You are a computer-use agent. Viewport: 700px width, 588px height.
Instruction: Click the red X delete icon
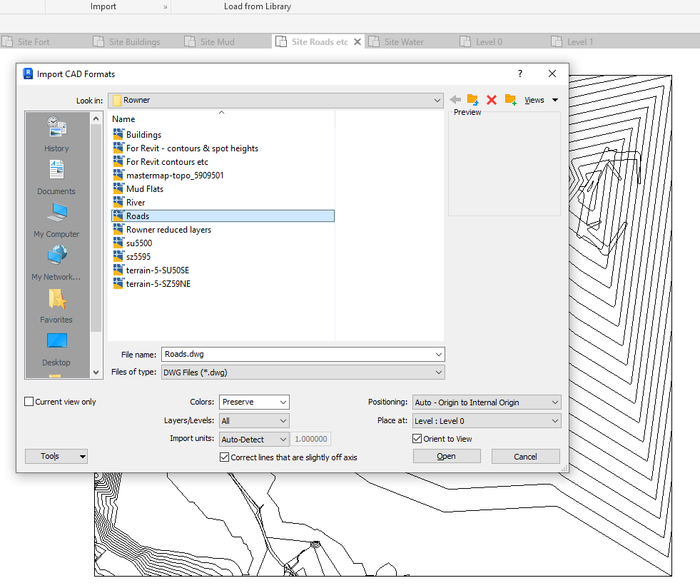[x=491, y=100]
